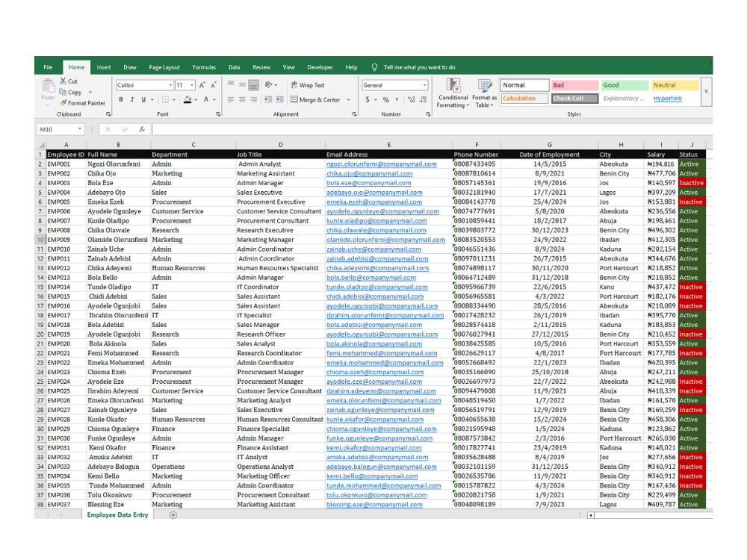
Task: Expand the cell Styles gallery arrow
Action: [x=706, y=91]
